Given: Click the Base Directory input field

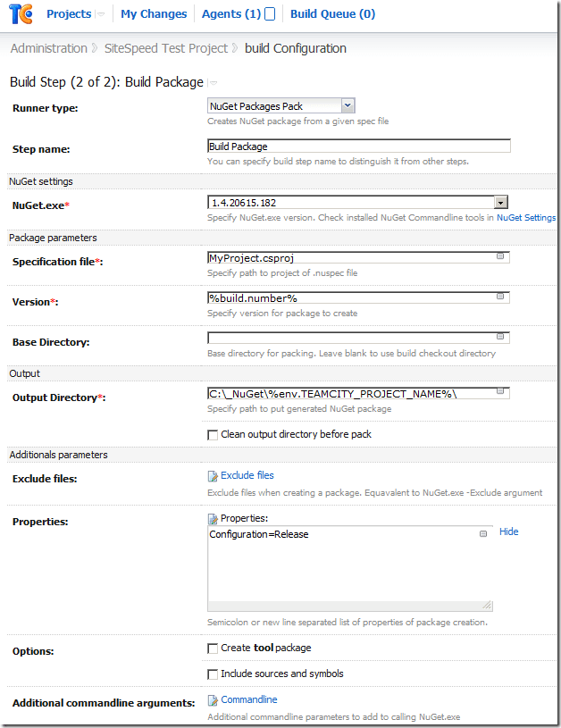Looking at the screenshot, I should click(358, 338).
